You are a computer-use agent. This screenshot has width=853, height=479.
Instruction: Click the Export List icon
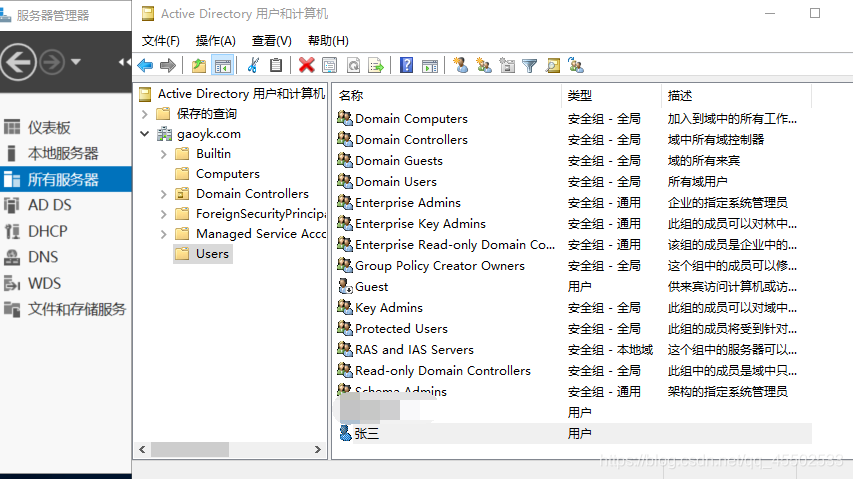pyautogui.click(x=376, y=66)
